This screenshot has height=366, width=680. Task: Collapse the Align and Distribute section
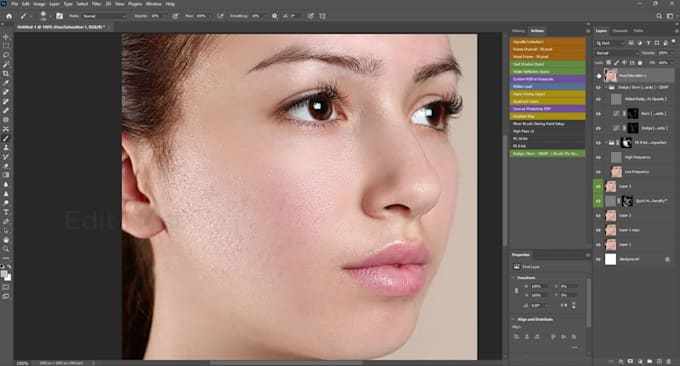click(513, 320)
